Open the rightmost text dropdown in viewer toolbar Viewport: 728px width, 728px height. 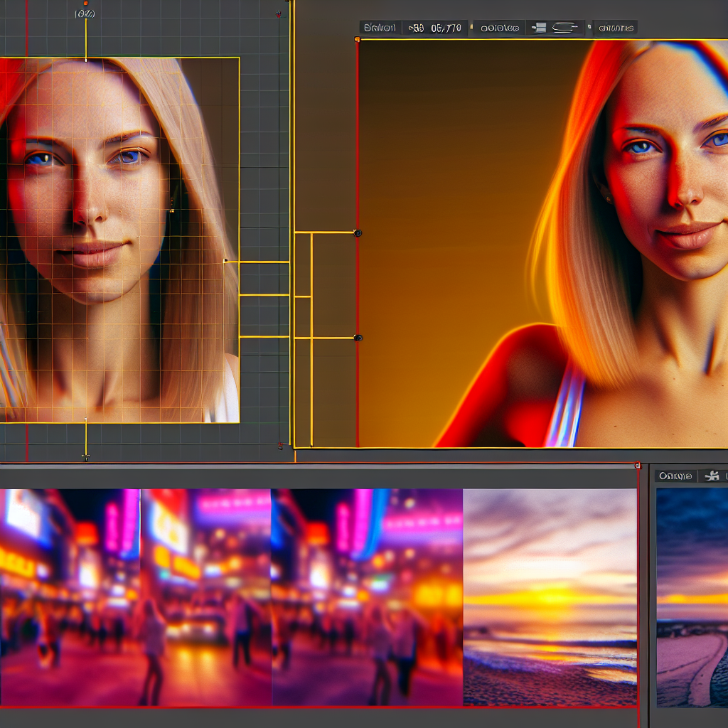(x=616, y=28)
